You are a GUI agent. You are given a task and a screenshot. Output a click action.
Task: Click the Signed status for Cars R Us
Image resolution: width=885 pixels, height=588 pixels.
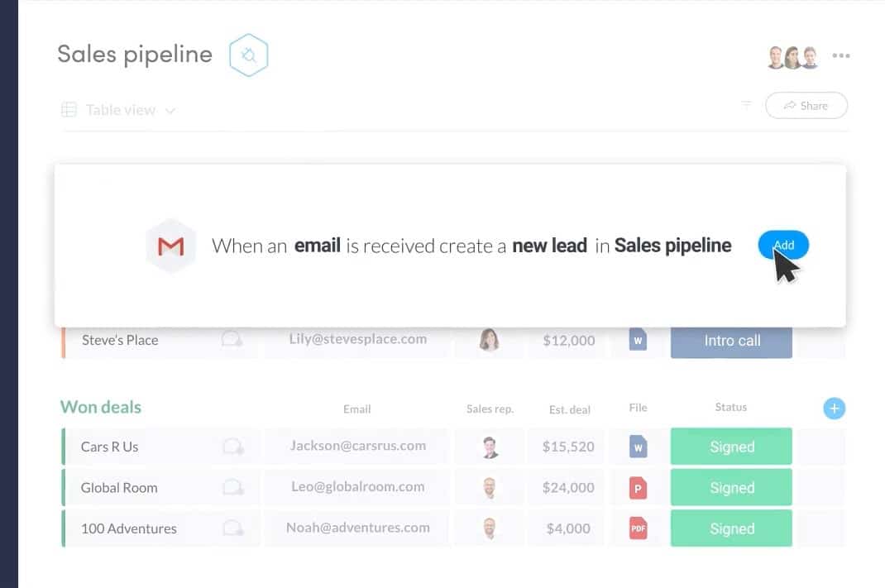[731, 446]
